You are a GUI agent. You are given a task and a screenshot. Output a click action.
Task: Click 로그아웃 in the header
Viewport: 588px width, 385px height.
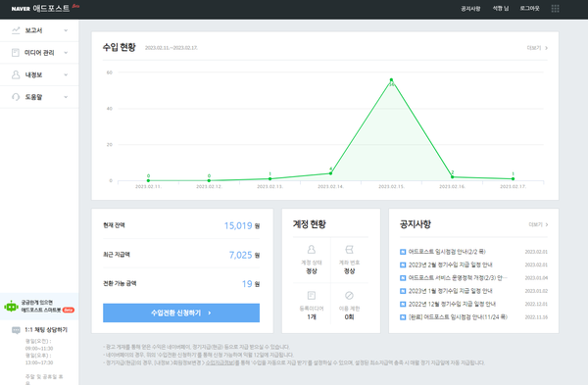[529, 8]
